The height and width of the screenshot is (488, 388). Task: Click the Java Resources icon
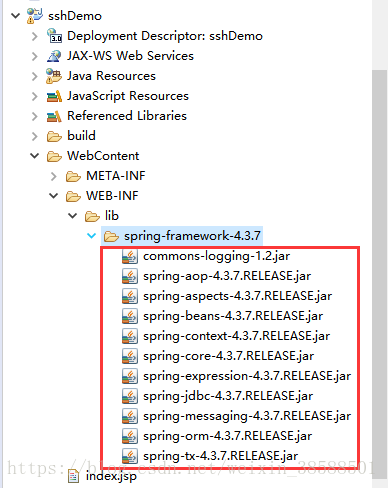(54, 76)
